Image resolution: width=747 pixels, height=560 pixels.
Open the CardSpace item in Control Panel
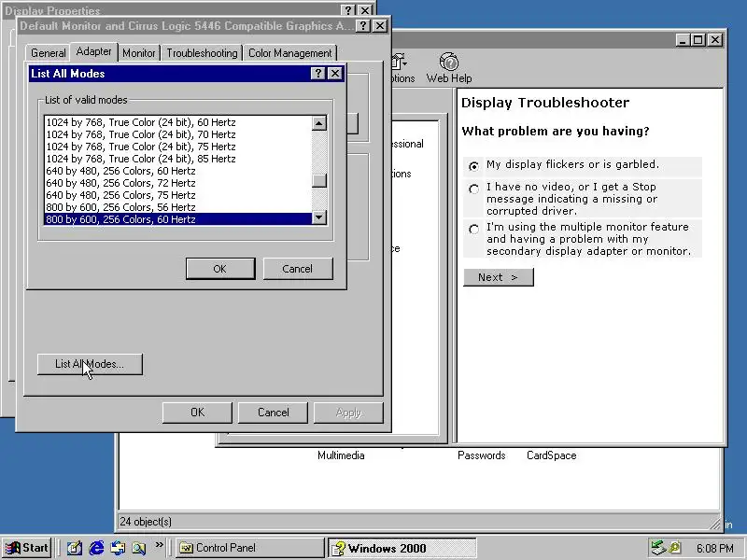551,455
